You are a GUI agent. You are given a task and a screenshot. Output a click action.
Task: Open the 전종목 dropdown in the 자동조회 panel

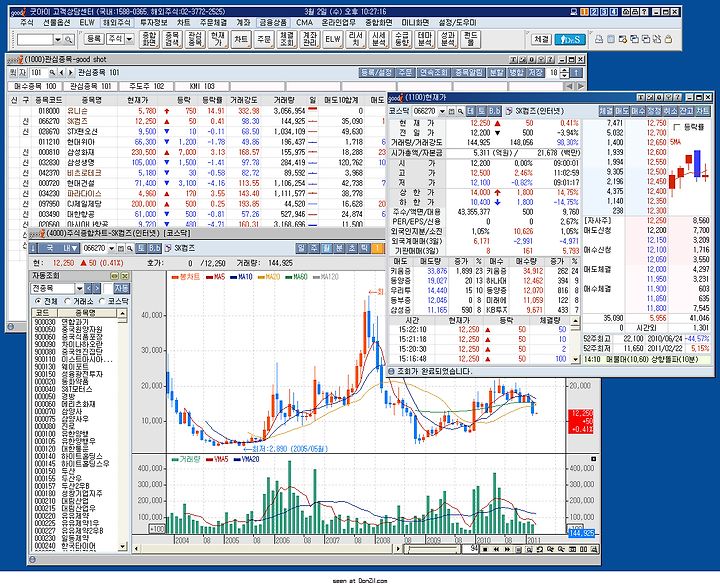[79, 288]
